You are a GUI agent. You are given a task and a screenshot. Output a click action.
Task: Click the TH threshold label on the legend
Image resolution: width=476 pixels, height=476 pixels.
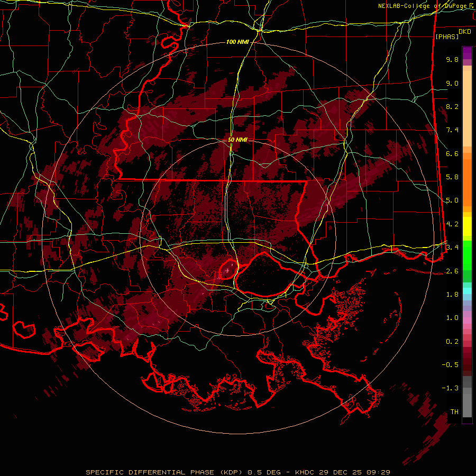(x=454, y=412)
